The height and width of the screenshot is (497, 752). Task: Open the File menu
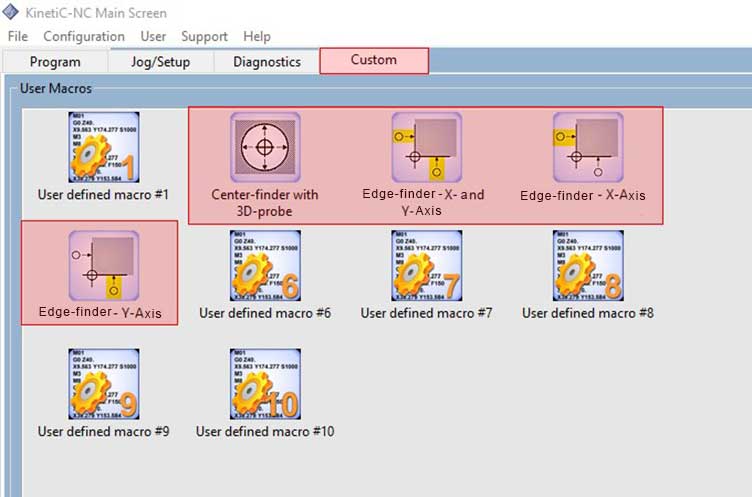pyautogui.click(x=18, y=36)
